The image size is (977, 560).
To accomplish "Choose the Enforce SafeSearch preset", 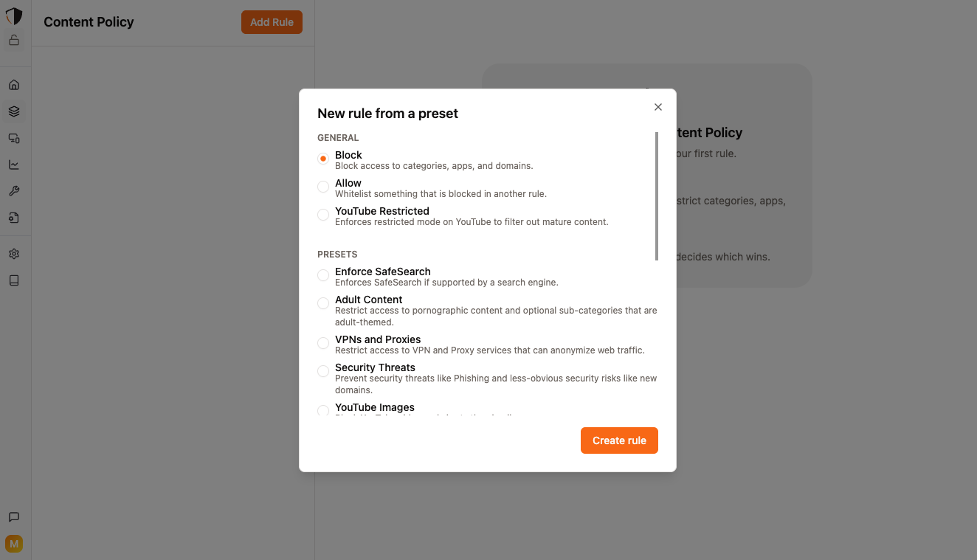I will [323, 275].
